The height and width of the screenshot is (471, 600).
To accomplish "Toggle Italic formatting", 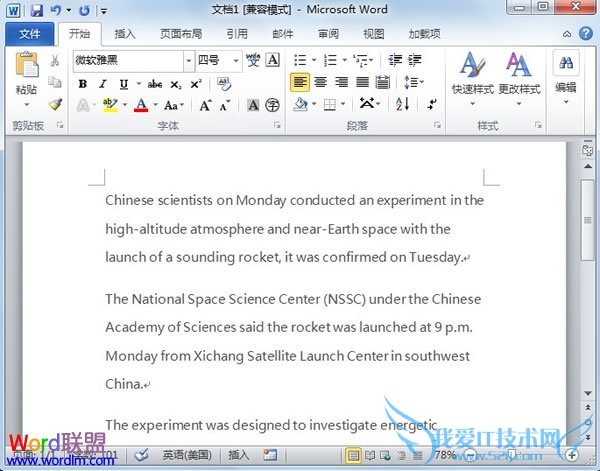I will [103, 84].
